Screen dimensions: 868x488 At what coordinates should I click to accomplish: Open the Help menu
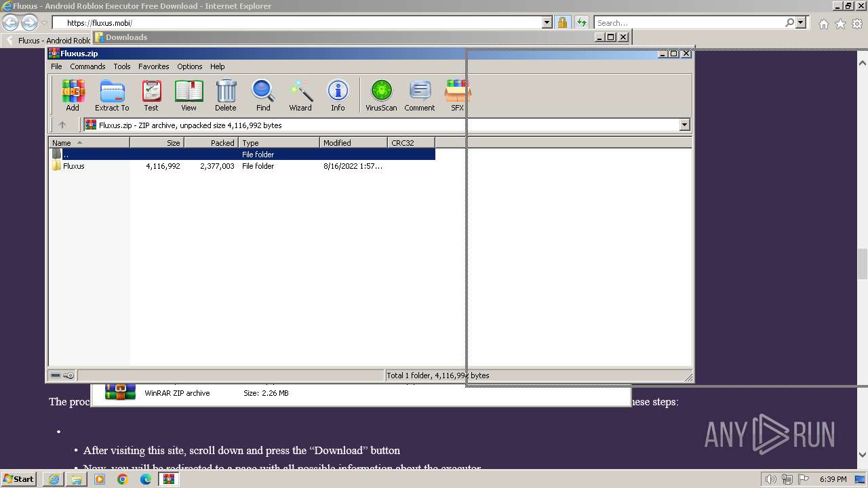(217, 66)
